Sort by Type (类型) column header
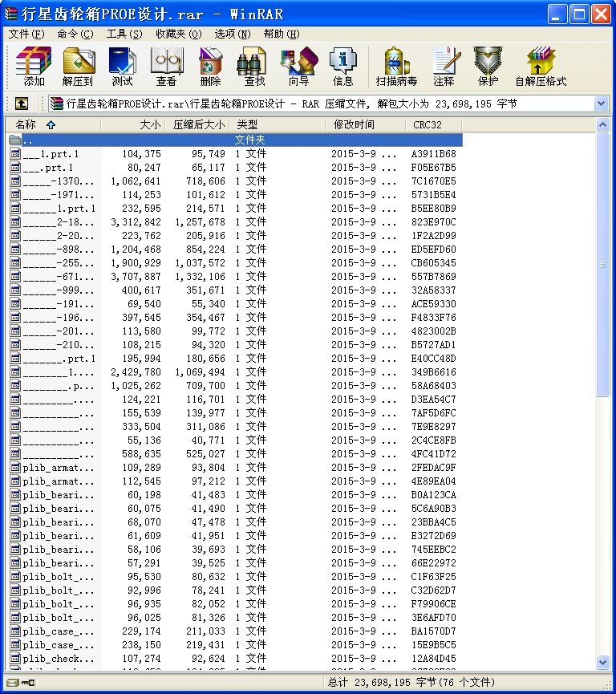The height and width of the screenshot is (694, 616). [x=278, y=125]
